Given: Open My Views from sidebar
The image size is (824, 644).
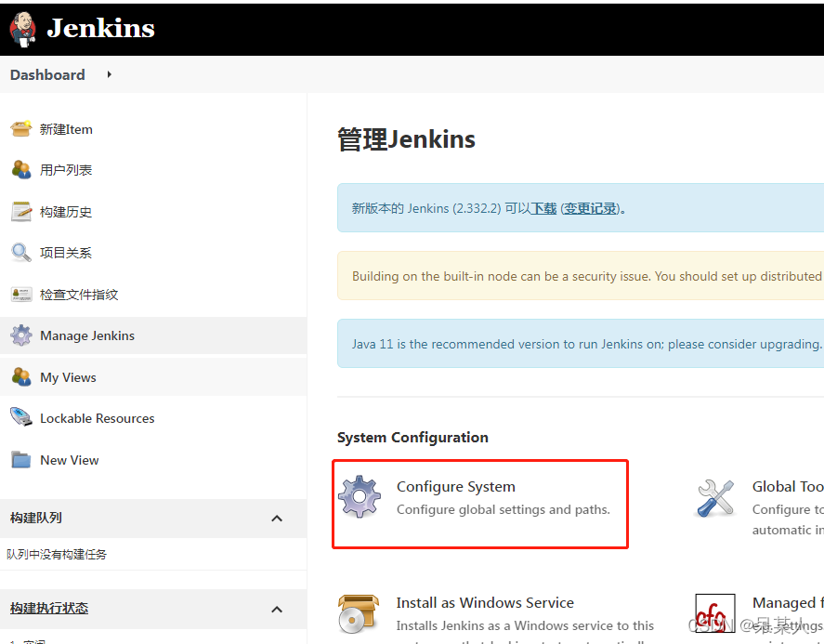Looking at the screenshot, I should 68,376.
